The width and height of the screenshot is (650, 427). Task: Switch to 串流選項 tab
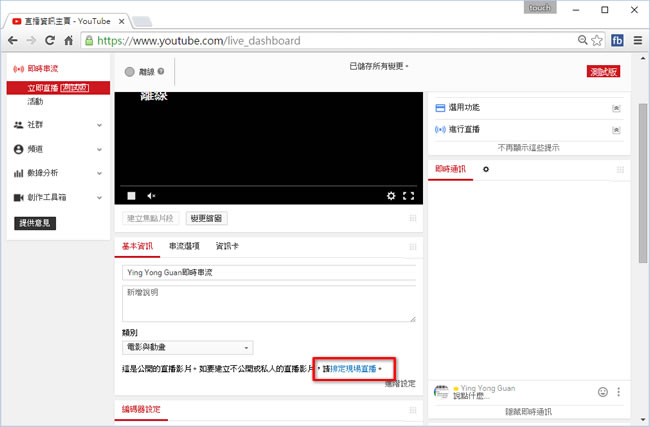point(184,246)
